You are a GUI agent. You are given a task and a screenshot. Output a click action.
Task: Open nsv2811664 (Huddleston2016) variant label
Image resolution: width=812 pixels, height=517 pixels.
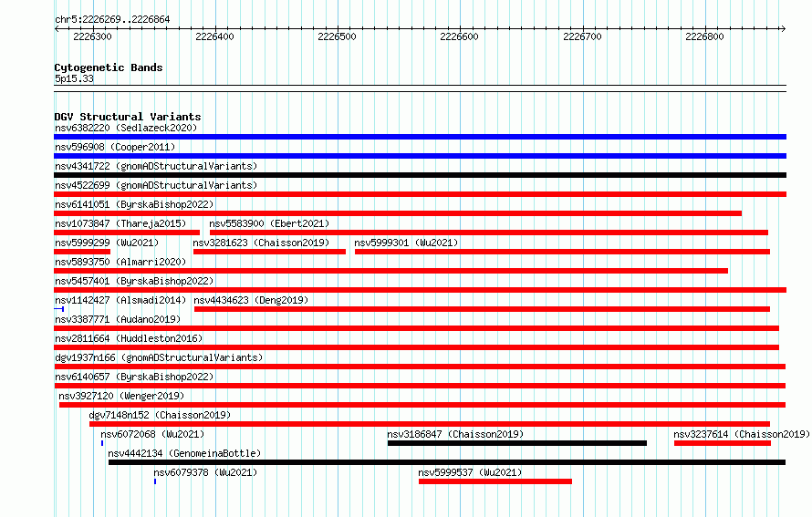(x=129, y=338)
